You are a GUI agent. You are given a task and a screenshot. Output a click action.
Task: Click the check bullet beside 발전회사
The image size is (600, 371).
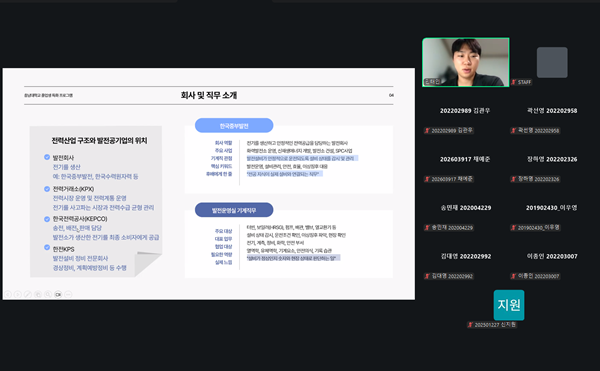[x=47, y=157]
